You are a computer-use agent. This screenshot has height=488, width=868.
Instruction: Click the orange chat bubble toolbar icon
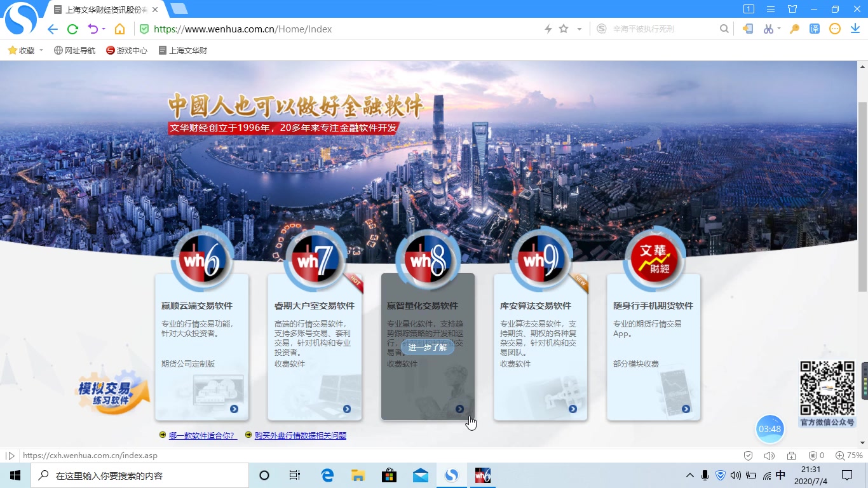(835, 29)
